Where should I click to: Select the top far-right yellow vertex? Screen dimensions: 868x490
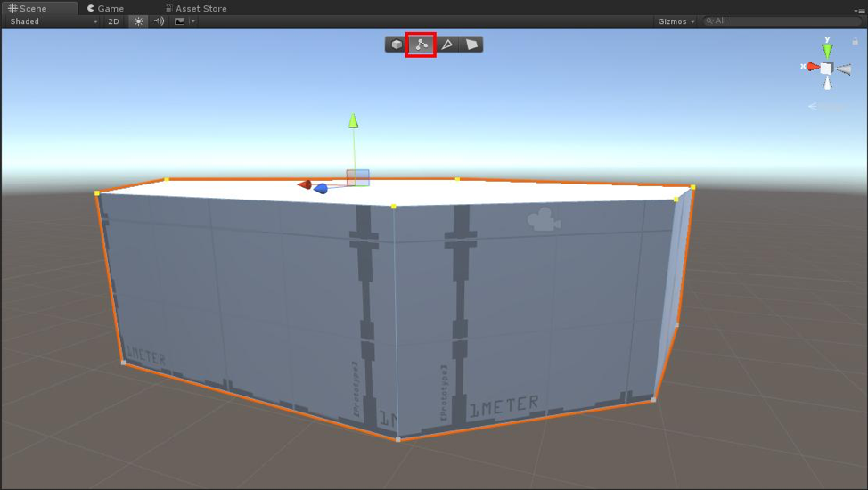(x=693, y=187)
